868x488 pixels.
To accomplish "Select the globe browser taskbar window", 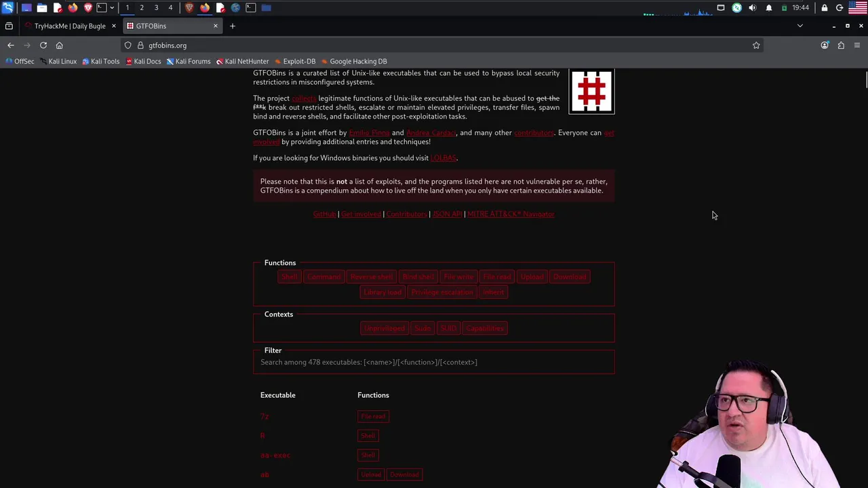I will coord(235,7).
